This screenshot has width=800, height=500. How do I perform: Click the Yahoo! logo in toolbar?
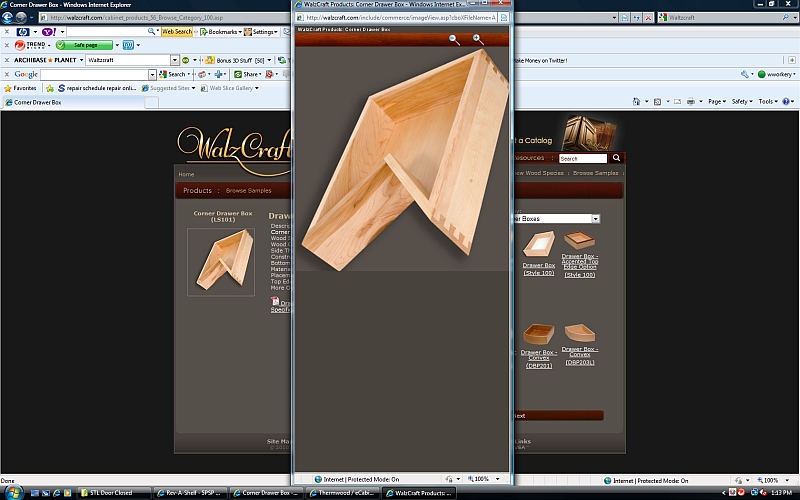click(x=49, y=32)
